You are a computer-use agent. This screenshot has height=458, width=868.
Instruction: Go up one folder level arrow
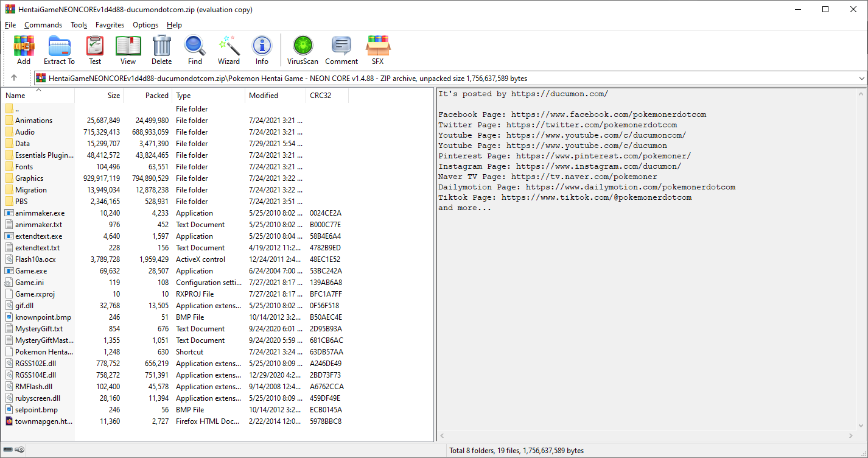(14, 78)
